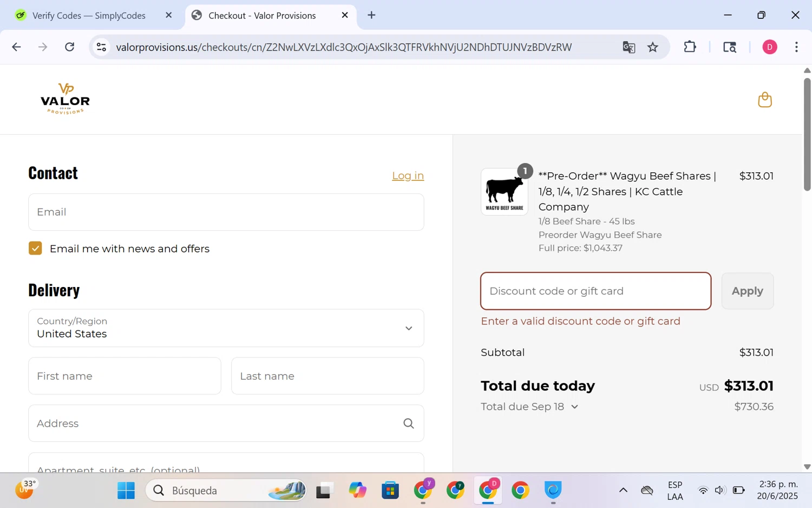Click the Last name field
Image resolution: width=812 pixels, height=508 pixels.
pyautogui.click(x=328, y=376)
